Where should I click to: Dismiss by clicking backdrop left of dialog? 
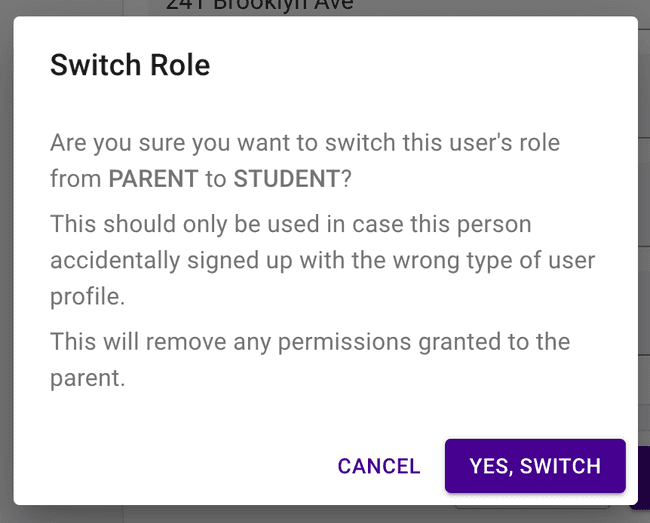6,260
